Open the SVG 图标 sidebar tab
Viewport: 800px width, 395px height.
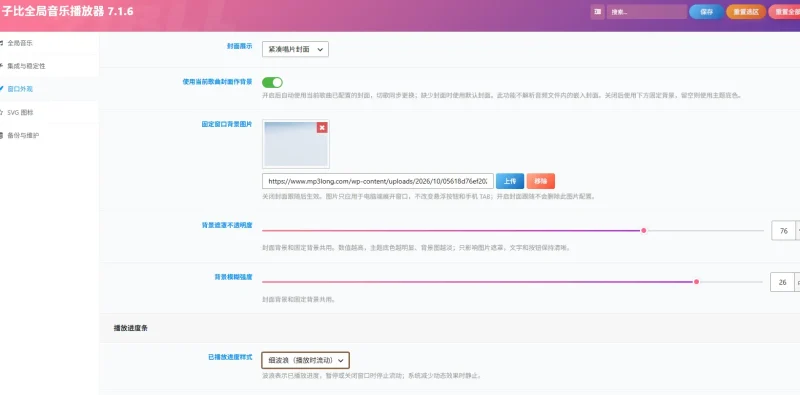[x=49, y=112]
